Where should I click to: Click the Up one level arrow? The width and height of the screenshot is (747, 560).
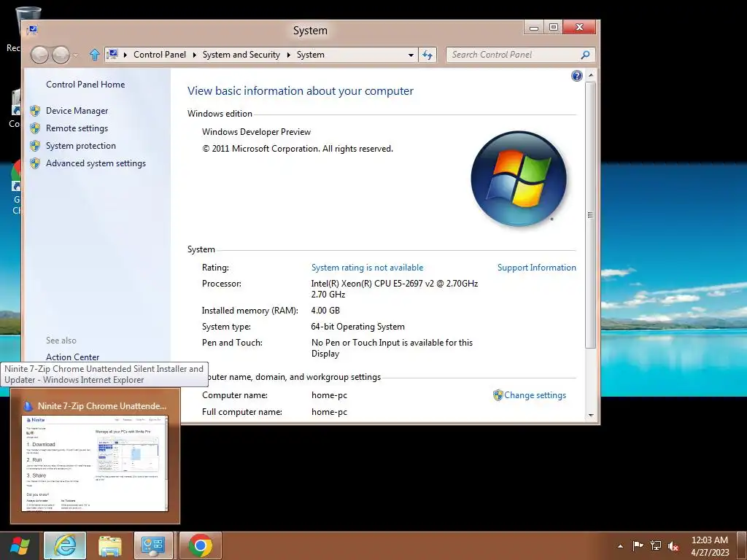coord(94,55)
